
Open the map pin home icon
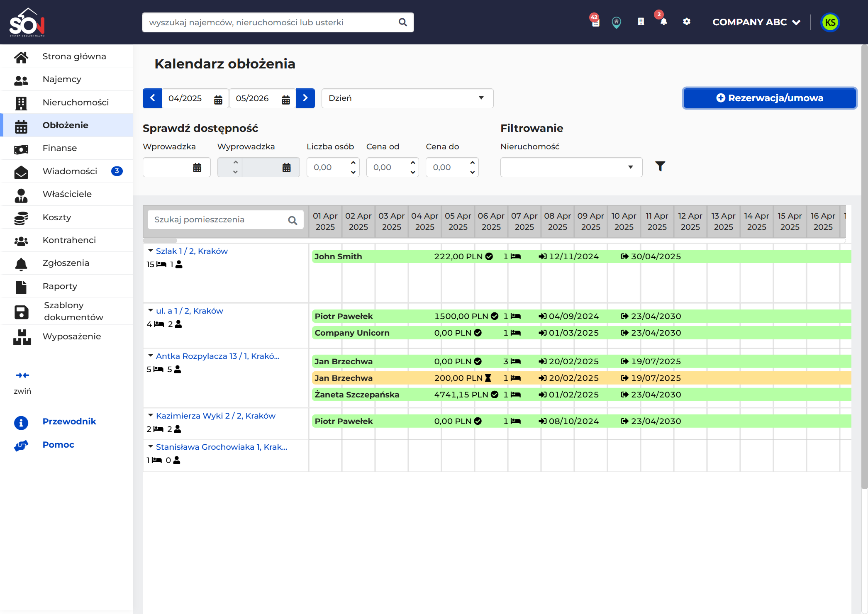[617, 22]
